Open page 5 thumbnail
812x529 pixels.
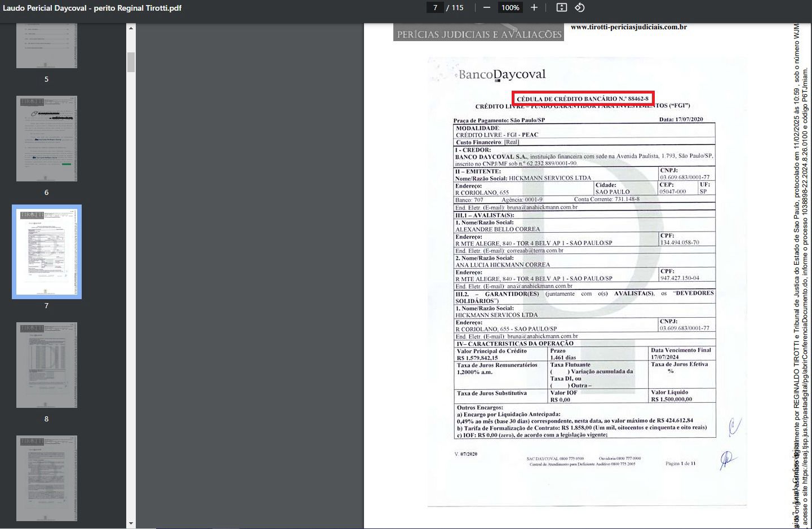pos(47,46)
